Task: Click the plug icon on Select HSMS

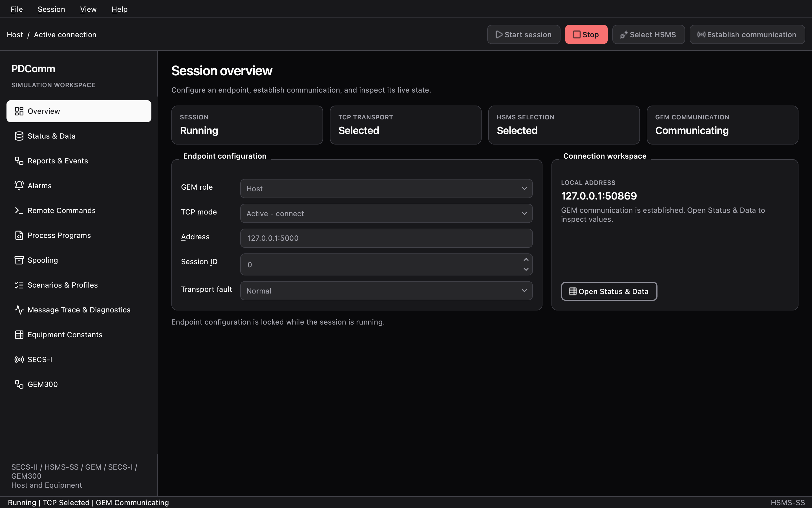Action: 624,35
